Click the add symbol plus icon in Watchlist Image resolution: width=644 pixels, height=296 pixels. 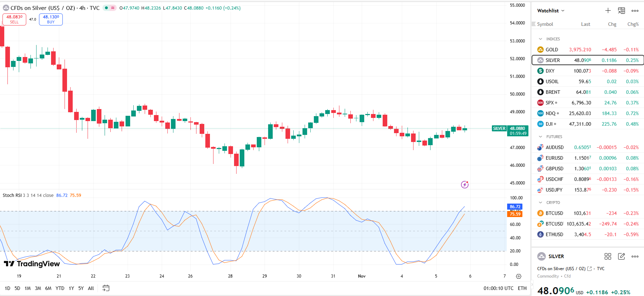(608, 11)
